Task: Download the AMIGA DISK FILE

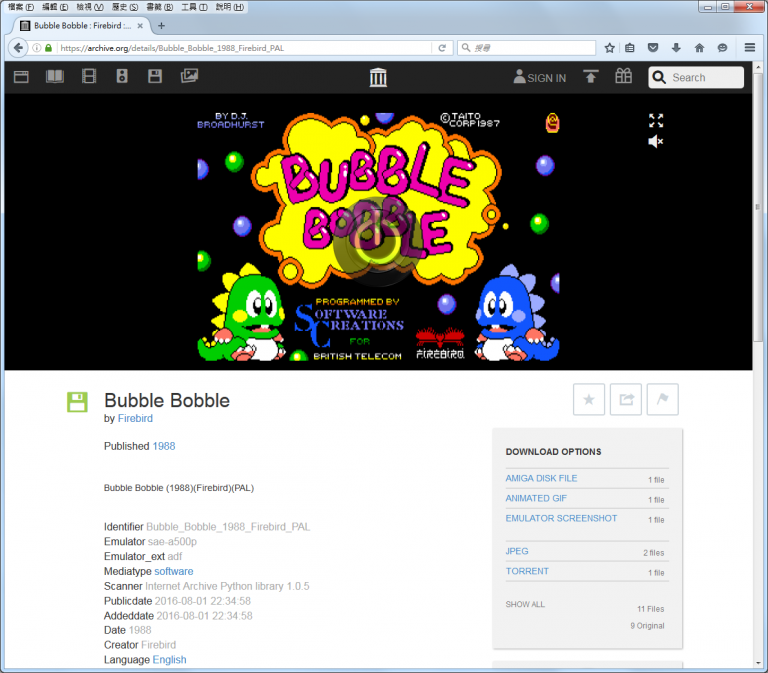Action: click(x=541, y=478)
